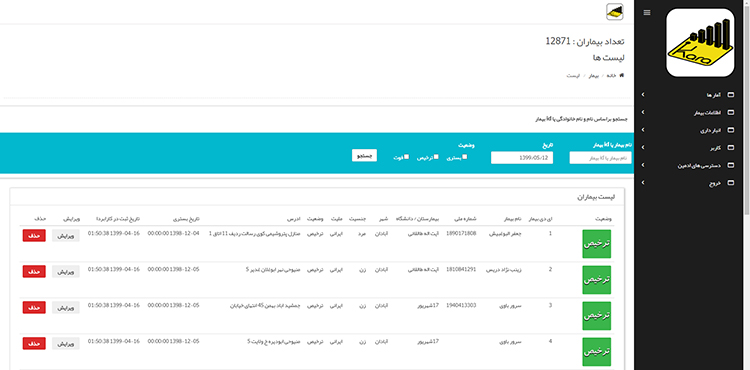
Task: Click the home icon in the breadcrumb
Action: click(x=621, y=76)
